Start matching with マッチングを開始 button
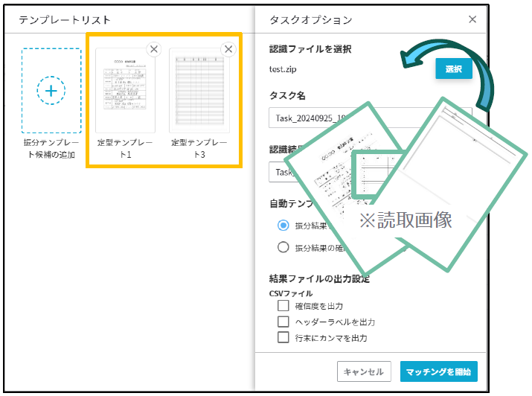 [438, 371]
